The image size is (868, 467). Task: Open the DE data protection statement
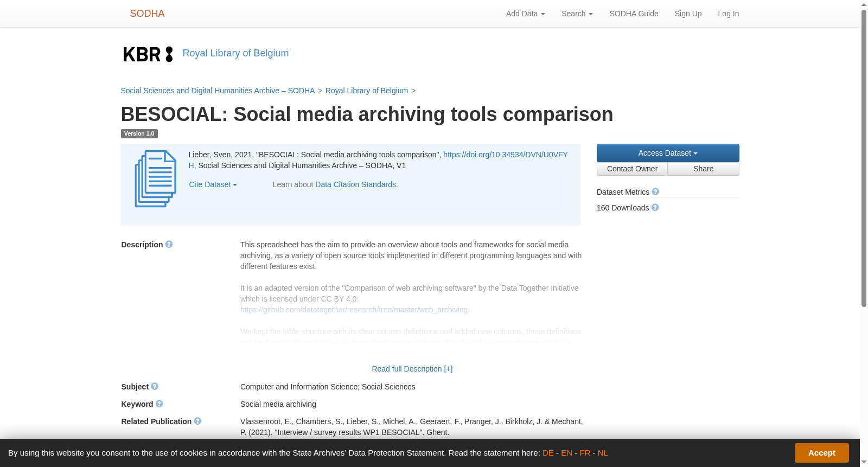click(548, 453)
